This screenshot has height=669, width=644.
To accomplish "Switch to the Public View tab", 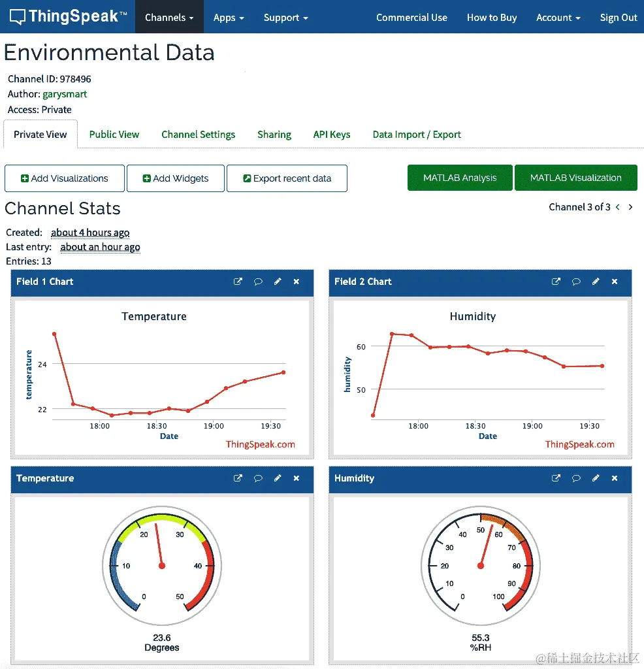I will pos(114,135).
